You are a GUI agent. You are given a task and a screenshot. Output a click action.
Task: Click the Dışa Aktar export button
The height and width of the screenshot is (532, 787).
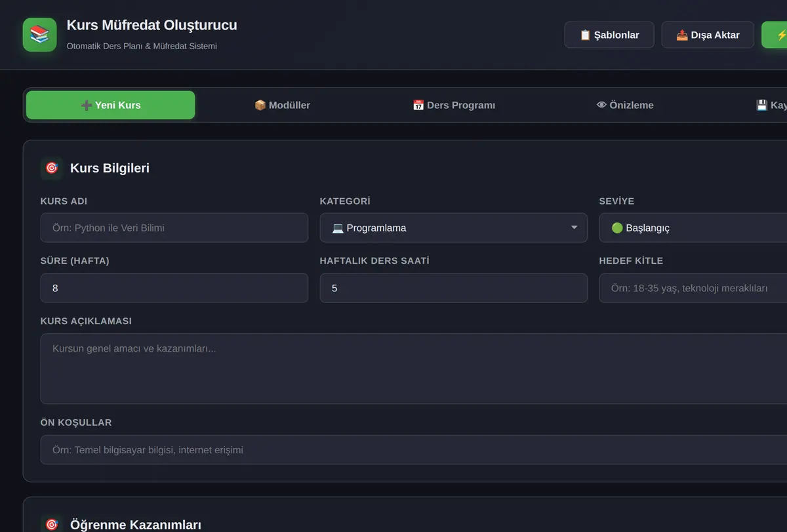coord(708,35)
